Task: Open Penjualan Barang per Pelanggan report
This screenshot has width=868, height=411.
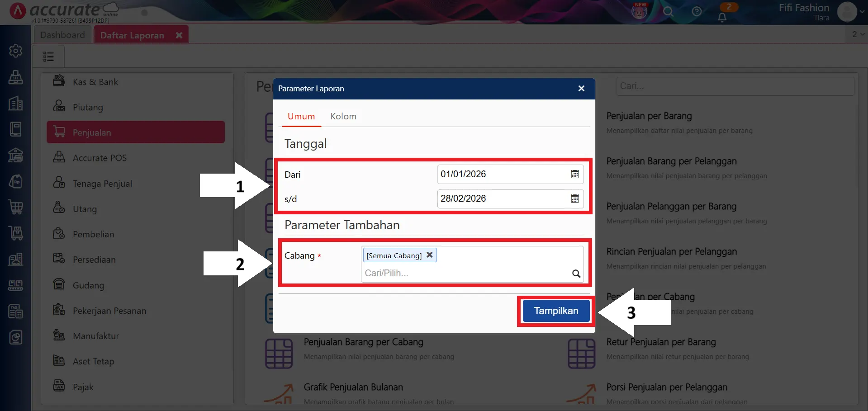Action: click(671, 161)
